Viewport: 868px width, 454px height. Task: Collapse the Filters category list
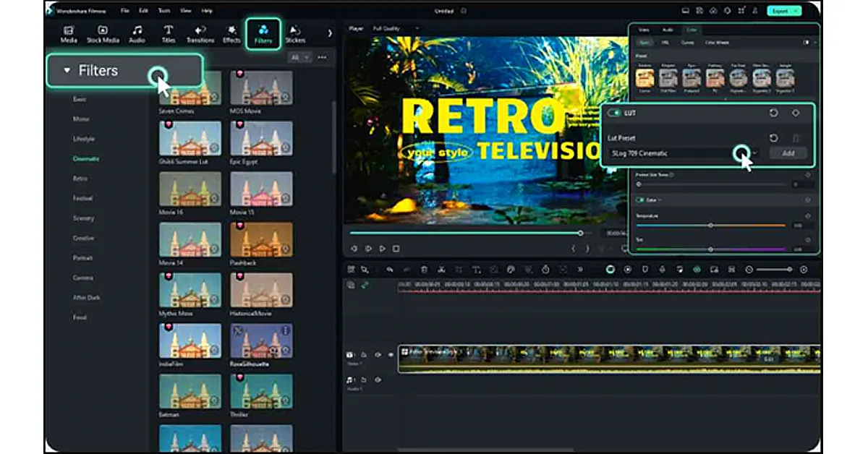click(67, 71)
